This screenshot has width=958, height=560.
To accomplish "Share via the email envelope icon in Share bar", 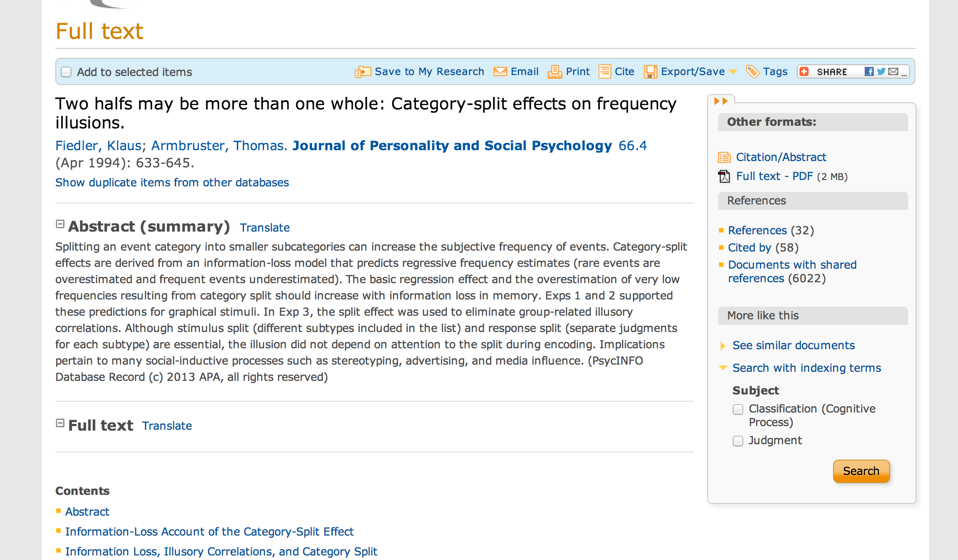I will click(x=893, y=71).
